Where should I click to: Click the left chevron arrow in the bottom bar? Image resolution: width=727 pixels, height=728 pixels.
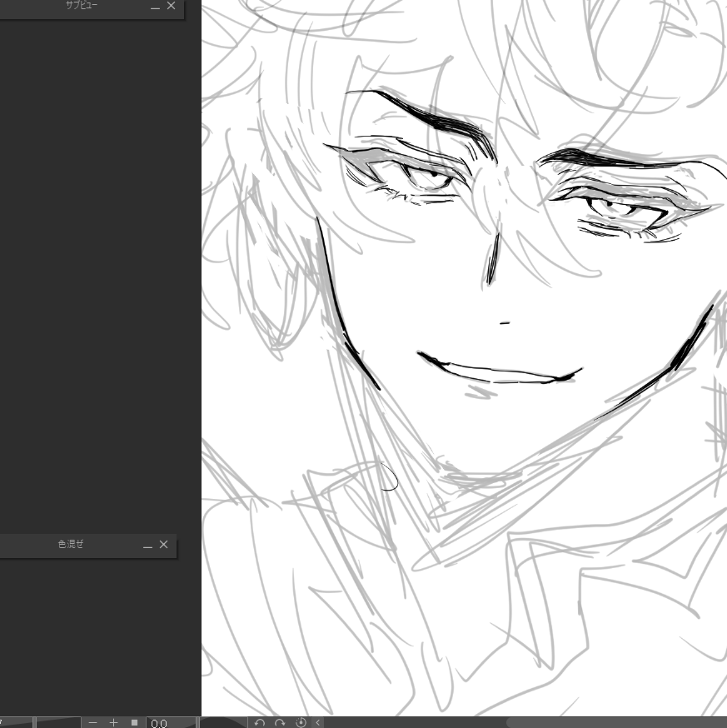click(318, 722)
